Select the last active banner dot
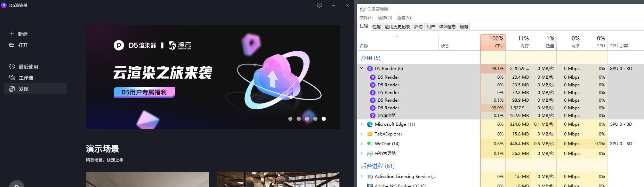 [x=324, y=119]
